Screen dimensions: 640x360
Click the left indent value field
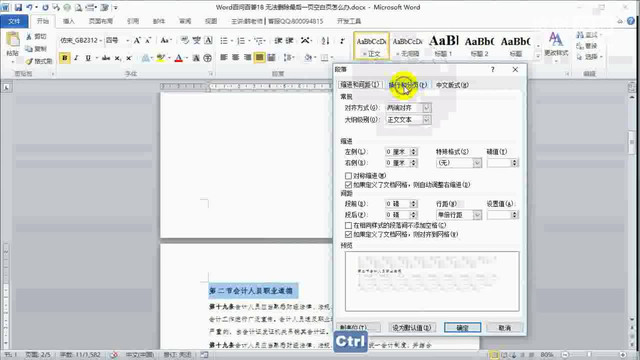[397, 152]
